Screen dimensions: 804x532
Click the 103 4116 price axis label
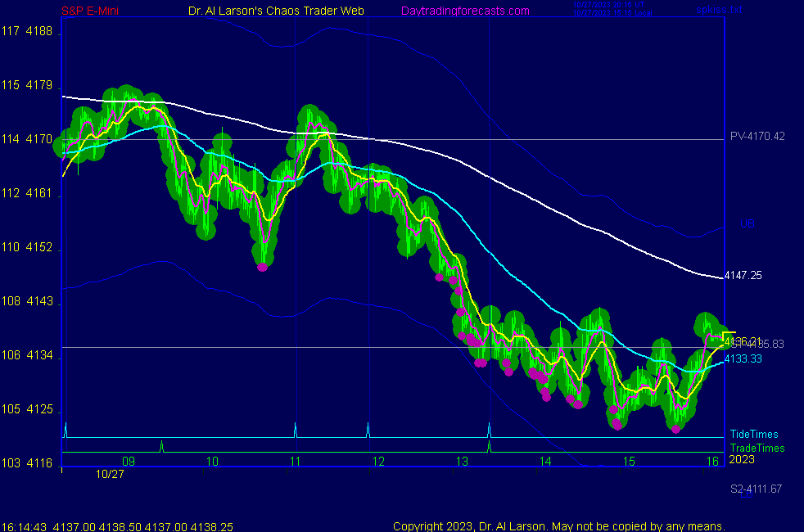[x=27, y=463]
